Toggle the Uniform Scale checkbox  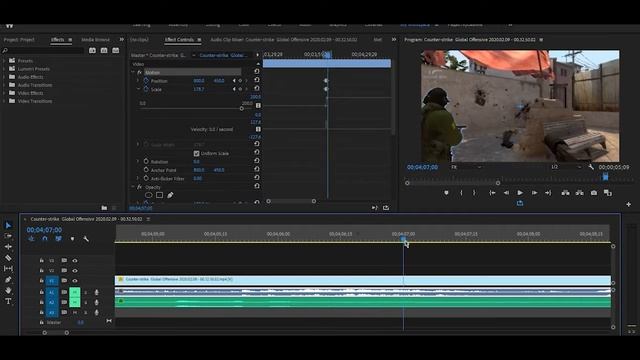pos(196,153)
